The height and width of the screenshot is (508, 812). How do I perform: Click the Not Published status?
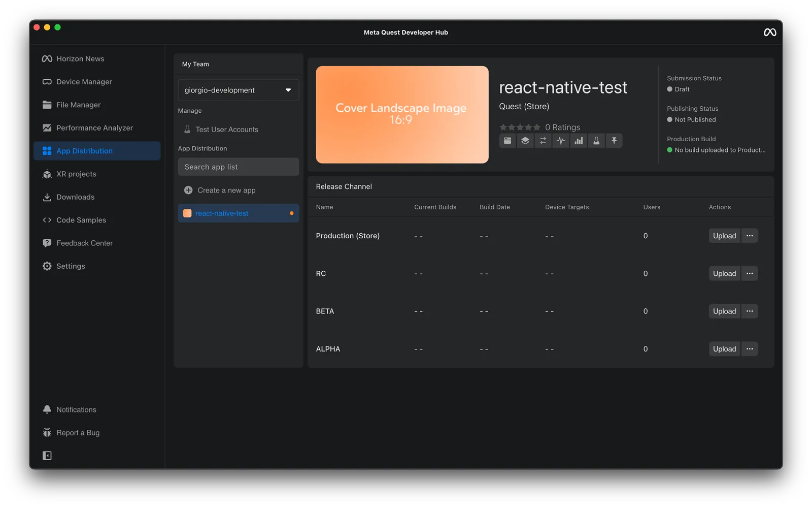pos(691,120)
